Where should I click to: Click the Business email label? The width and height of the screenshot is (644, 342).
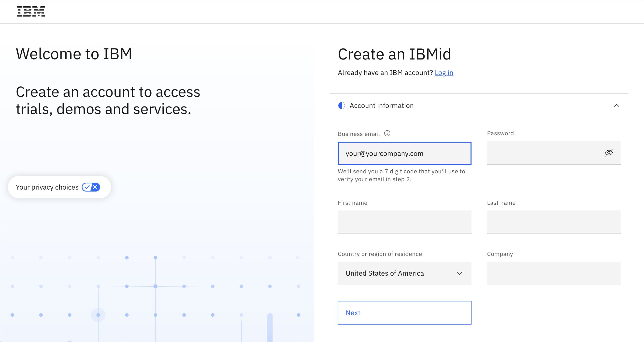coord(359,134)
